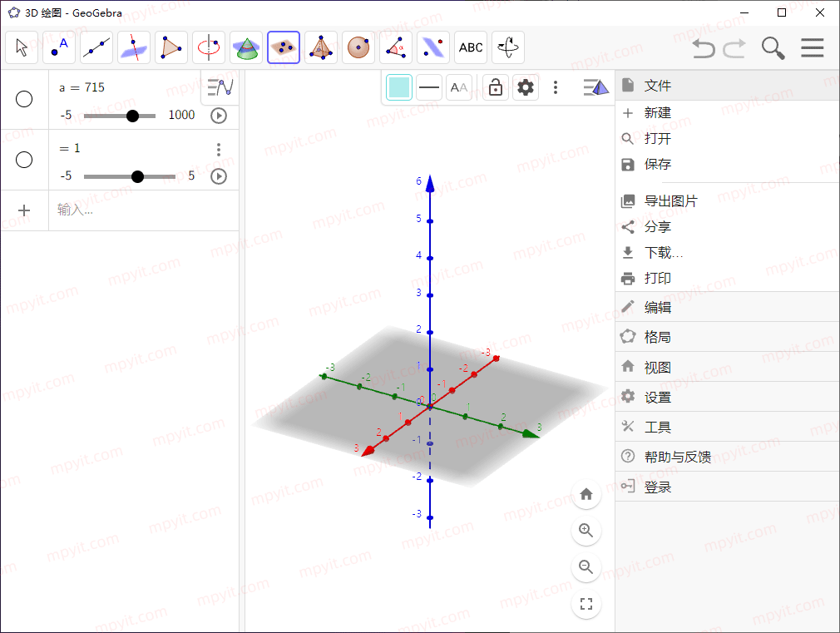Select the Plane through three points tool
840x633 pixels.
coord(284,47)
